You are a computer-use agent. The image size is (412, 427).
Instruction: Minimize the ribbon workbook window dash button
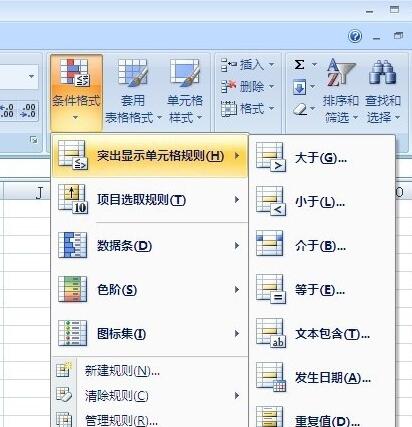pyautogui.click(x=376, y=38)
